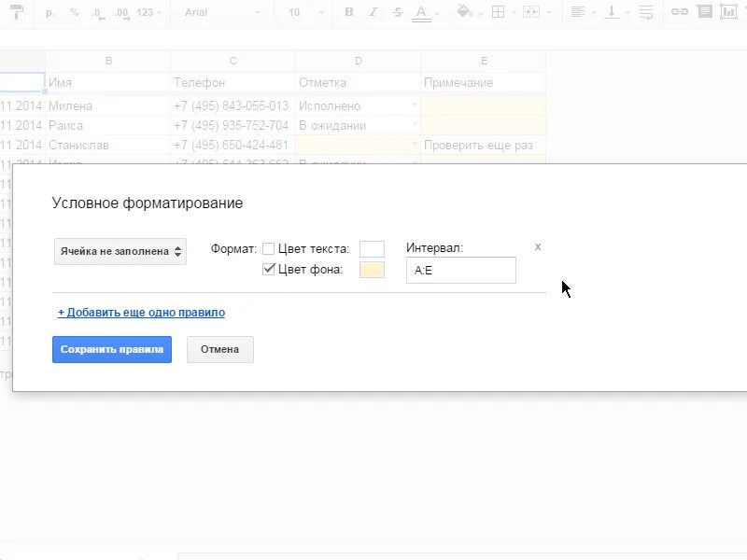Open the background color swatch

point(372,270)
